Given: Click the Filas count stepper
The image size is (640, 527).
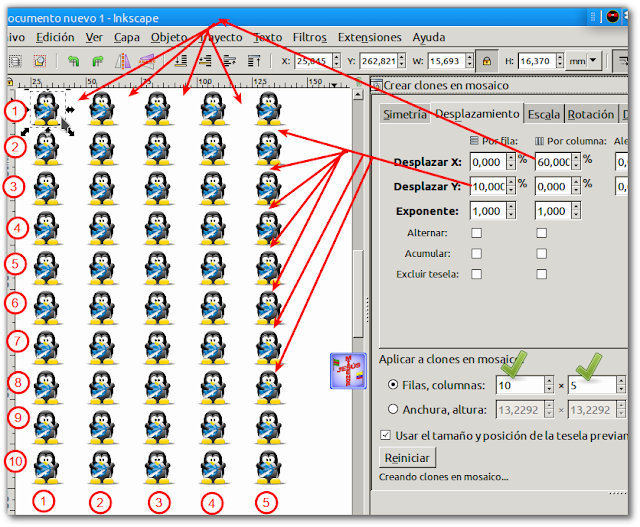Looking at the screenshot, I should [x=549, y=385].
